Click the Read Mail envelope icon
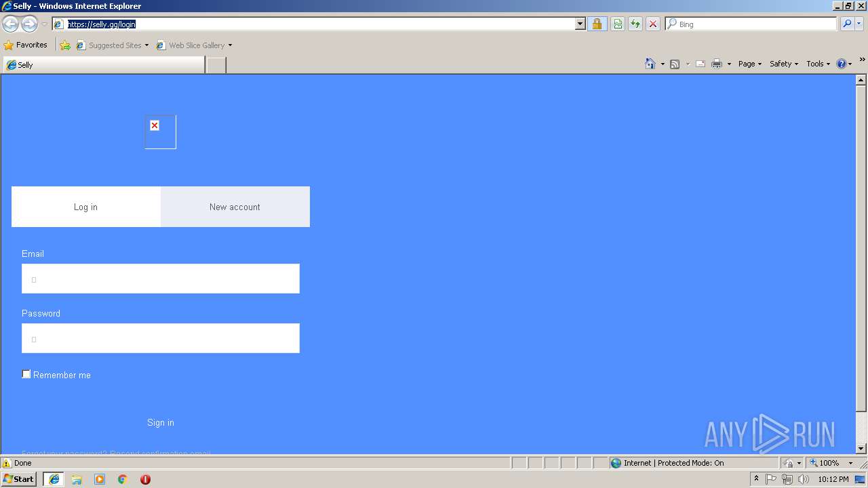This screenshot has width=868, height=488. click(701, 64)
